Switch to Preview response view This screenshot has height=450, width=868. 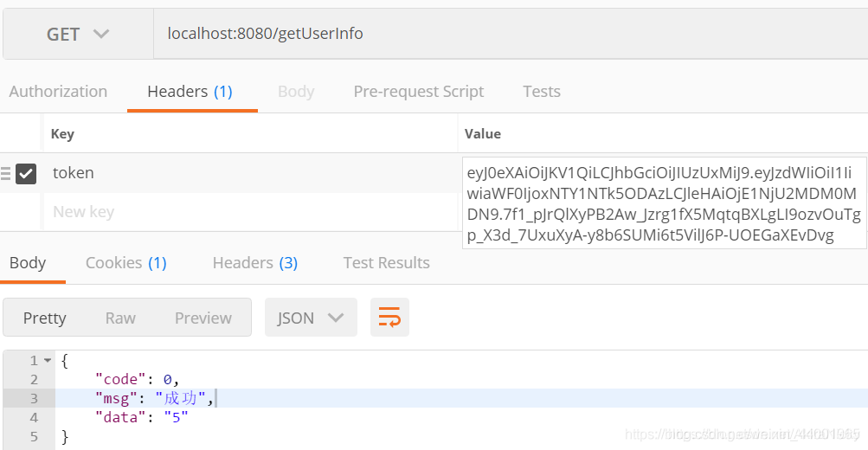[203, 318]
